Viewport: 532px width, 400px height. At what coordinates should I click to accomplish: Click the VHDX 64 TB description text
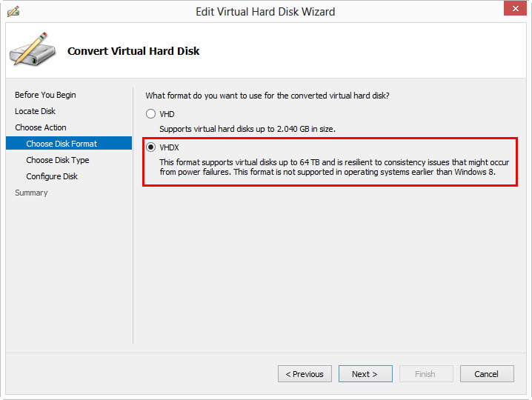[334, 167]
